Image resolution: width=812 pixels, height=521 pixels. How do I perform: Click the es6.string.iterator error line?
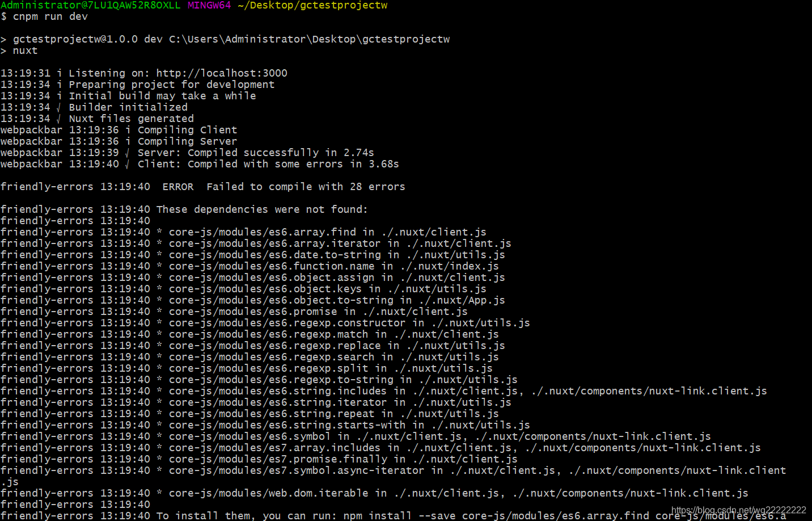[x=256, y=402]
